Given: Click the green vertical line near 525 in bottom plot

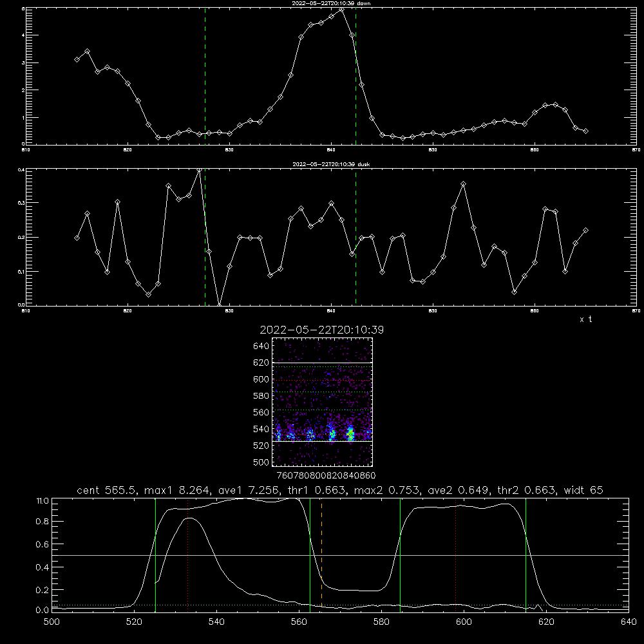Looking at the screenshot, I should click(x=155, y=554).
